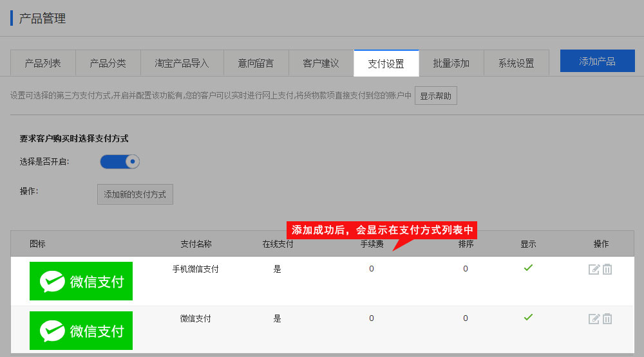The height and width of the screenshot is (357, 644).
Task: Click 添加新的支付方式 button
Action: (135, 194)
